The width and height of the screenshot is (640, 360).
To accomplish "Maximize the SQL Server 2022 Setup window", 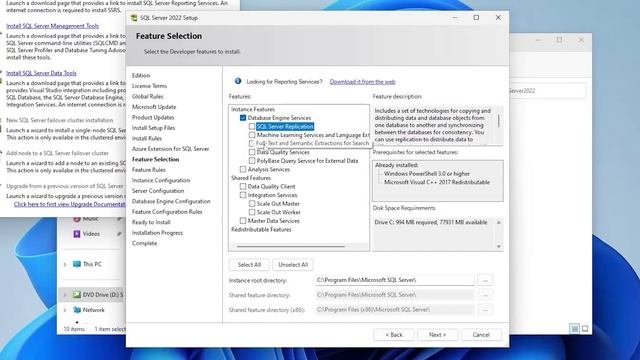I will click(476, 18).
